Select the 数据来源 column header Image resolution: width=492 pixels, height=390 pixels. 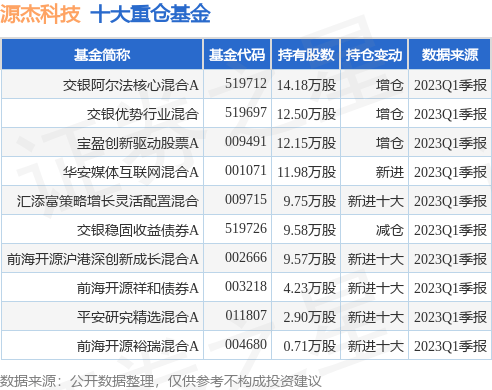click(450, 54)
